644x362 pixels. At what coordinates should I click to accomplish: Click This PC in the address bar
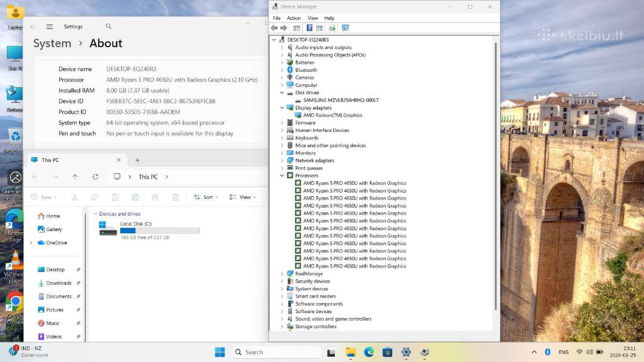148,176
